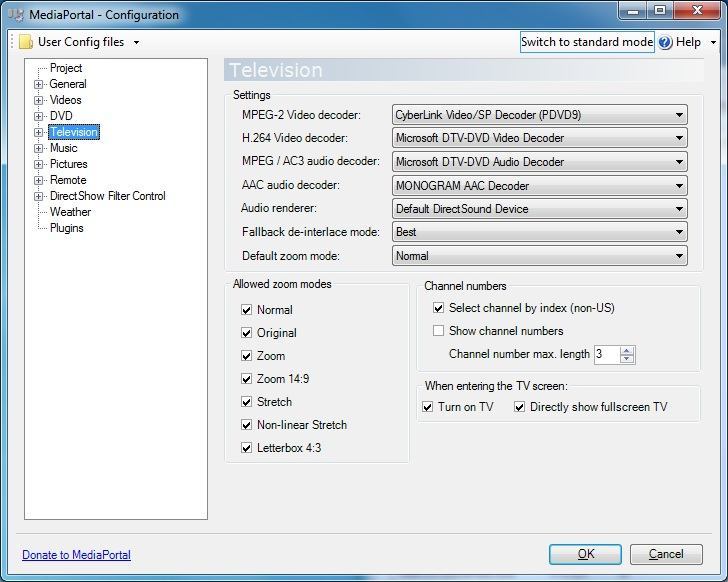Open the User Config files dropdown arrow
Viewport: 728px width, 582px height.
(136, 43)
